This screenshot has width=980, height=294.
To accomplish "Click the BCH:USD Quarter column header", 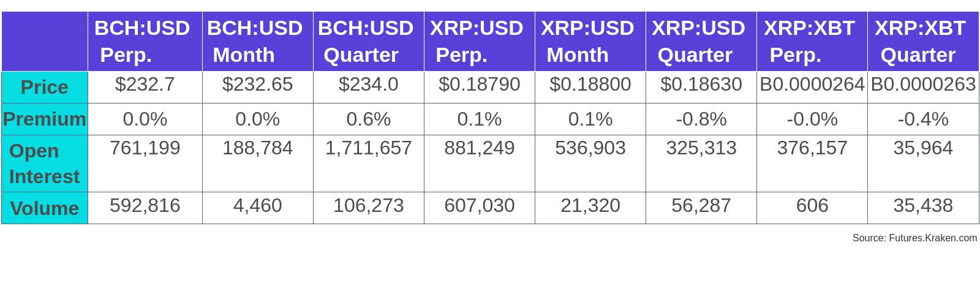I will [x=368, y=42].
